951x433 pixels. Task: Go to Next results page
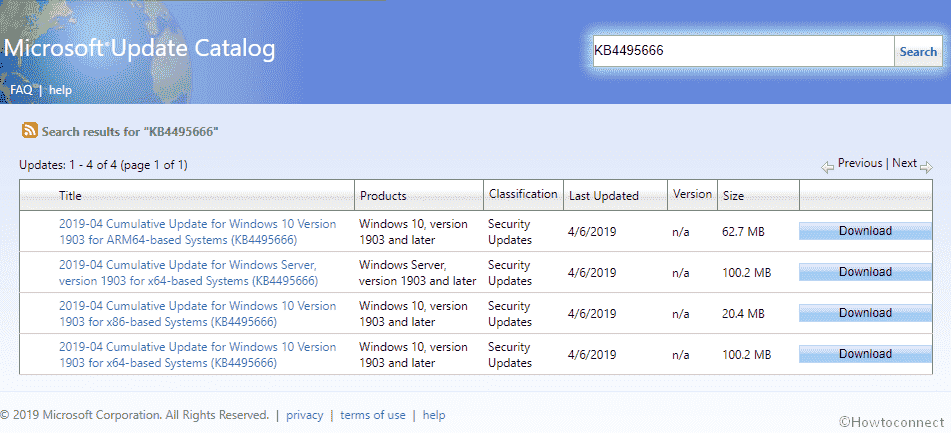(904, 163)
